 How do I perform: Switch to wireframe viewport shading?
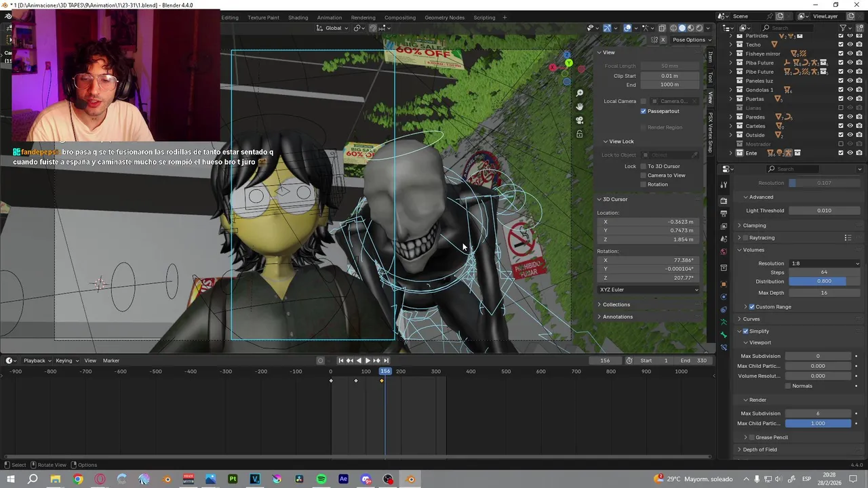[673, 28]
